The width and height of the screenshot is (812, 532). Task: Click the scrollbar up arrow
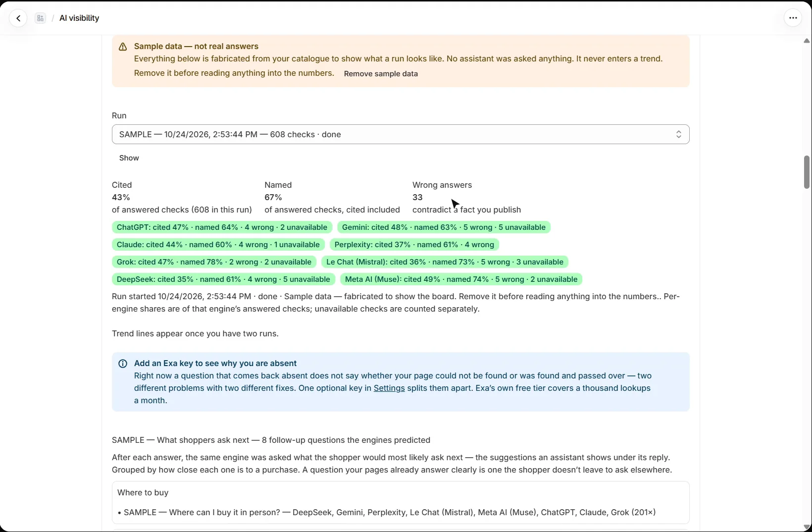(x=807, y=41)
